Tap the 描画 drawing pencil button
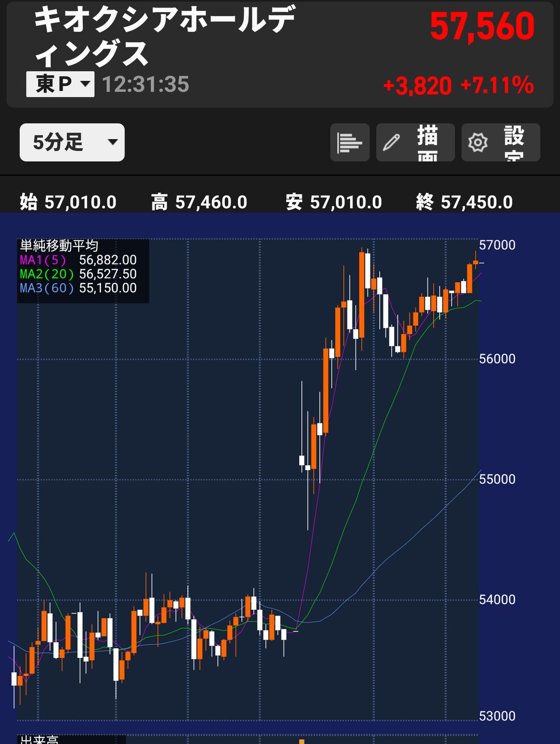 [x=415, y=142]
